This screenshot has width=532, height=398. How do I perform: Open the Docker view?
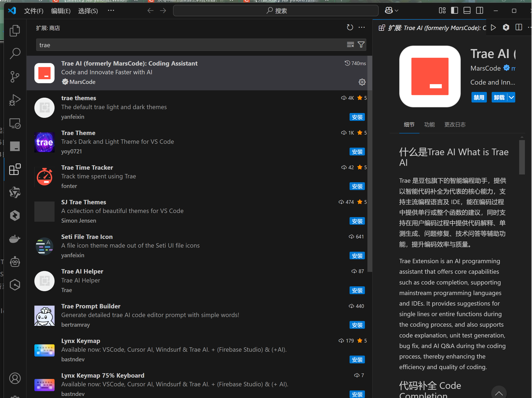pyautogui.click(x=15, y=239)
